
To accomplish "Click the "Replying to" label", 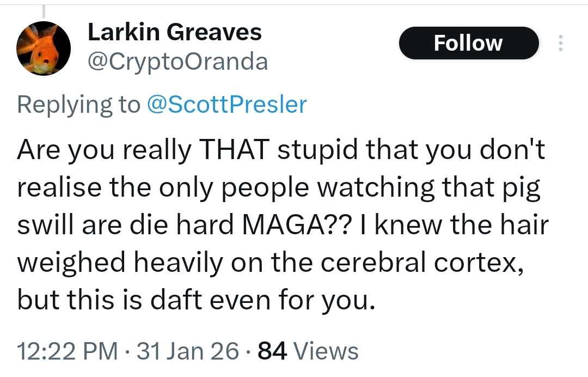I will coord(78,104).
